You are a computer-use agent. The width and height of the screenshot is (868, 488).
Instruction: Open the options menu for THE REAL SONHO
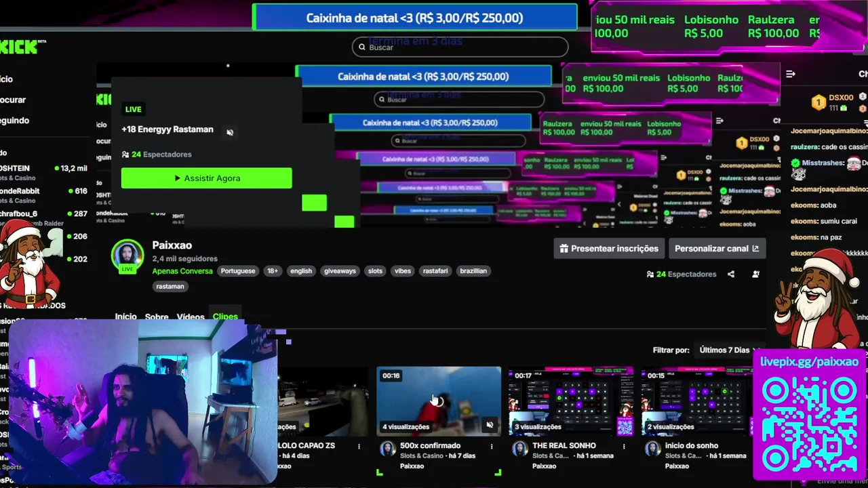pos(624,447)
